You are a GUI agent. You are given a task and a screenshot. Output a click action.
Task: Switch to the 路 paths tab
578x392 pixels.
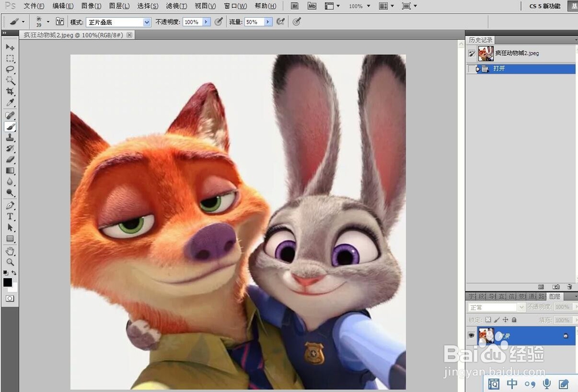[x=542, y=296]
